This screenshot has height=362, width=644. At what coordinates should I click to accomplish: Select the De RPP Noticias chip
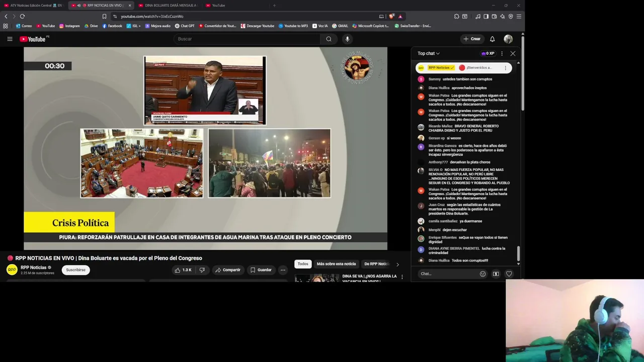click(376, 264)
